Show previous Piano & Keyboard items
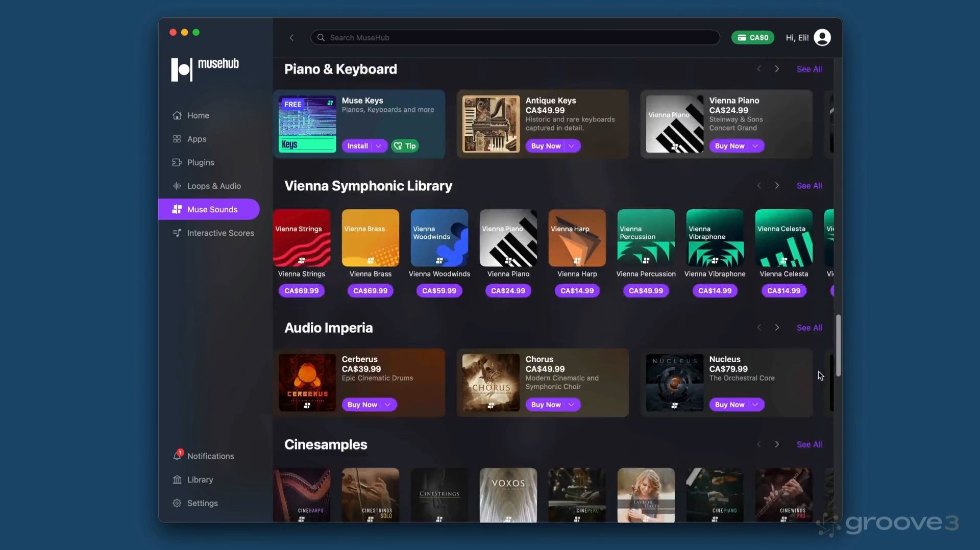The width and height of the screenshot is (980, 550). click(x=759, y=69)
